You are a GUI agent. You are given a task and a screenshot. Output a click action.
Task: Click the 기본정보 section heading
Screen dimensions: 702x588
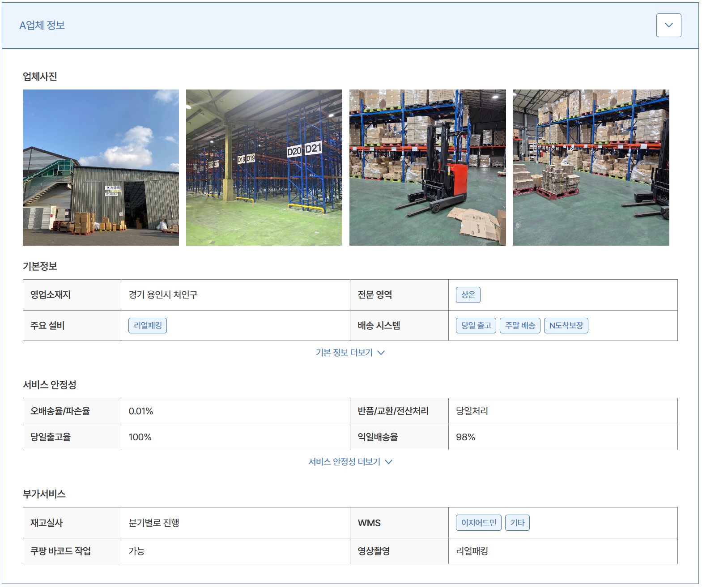coord(40,266)
